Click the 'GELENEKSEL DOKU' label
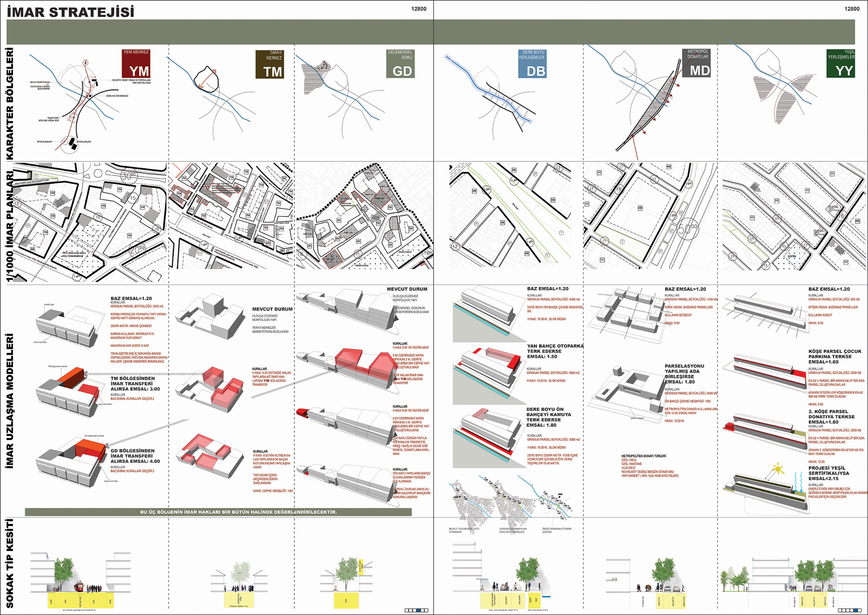Screen dimensions: 868x615 pos(400,55)
